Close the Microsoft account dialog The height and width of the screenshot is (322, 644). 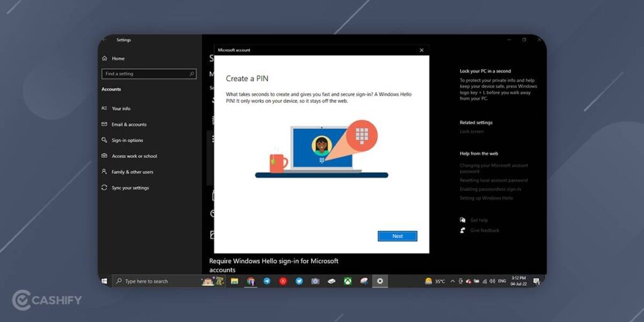(x=421, y=50)
